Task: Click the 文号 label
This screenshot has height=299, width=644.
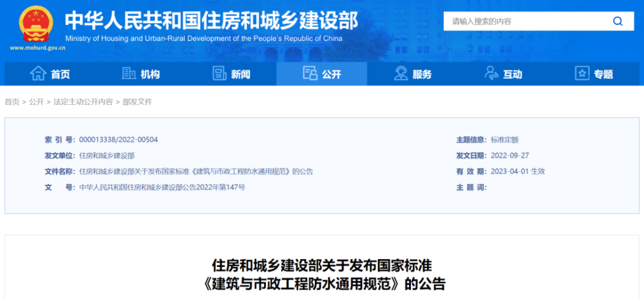Action: pyautogui.click(x=60, y=188)
